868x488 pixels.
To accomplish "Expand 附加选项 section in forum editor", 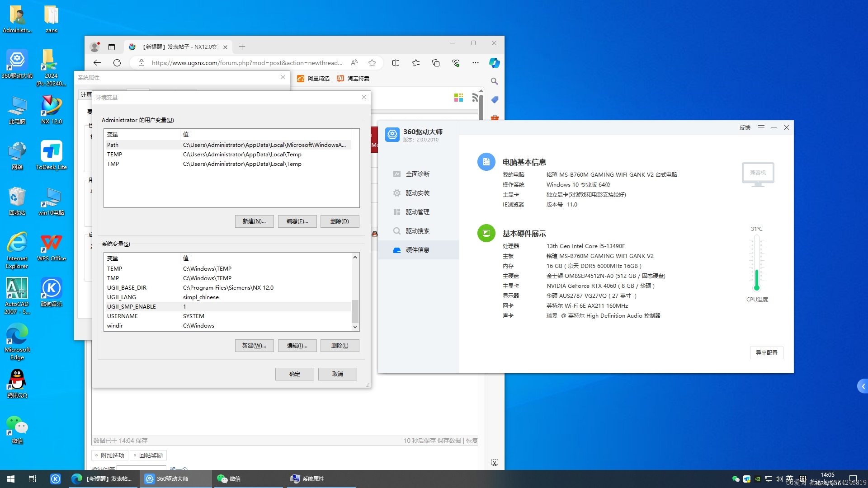I will pos(110,455).
